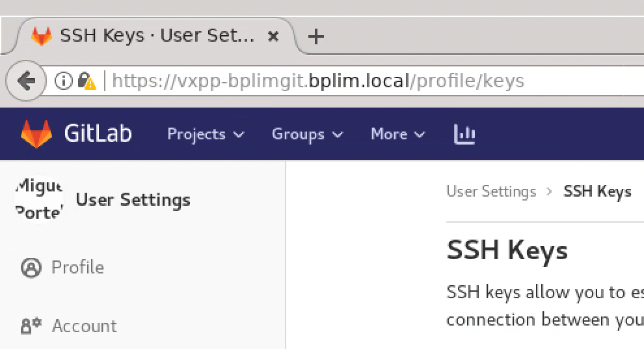Open Account settings from sidebar text
The image size is (644, 349).
point(85,326)
